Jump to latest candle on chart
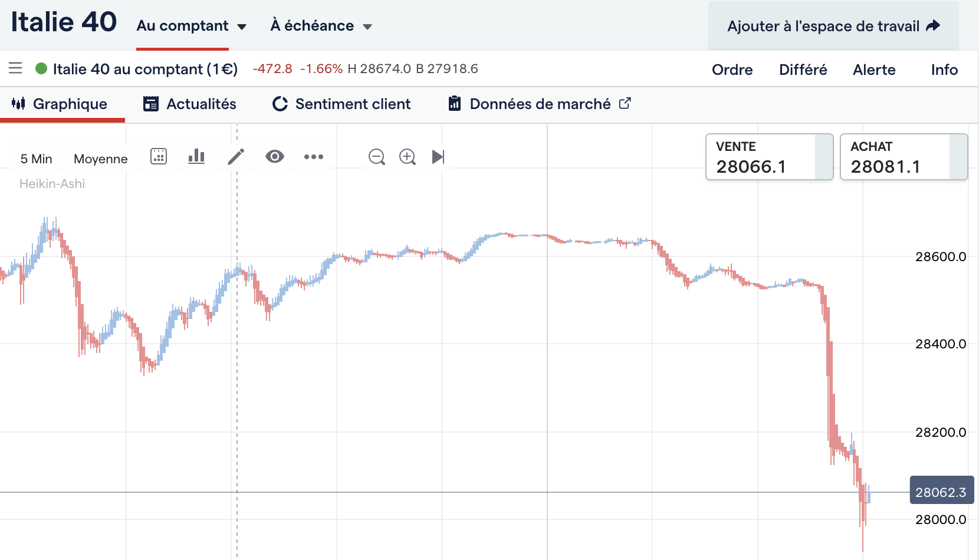 click(x=438, y=157)
